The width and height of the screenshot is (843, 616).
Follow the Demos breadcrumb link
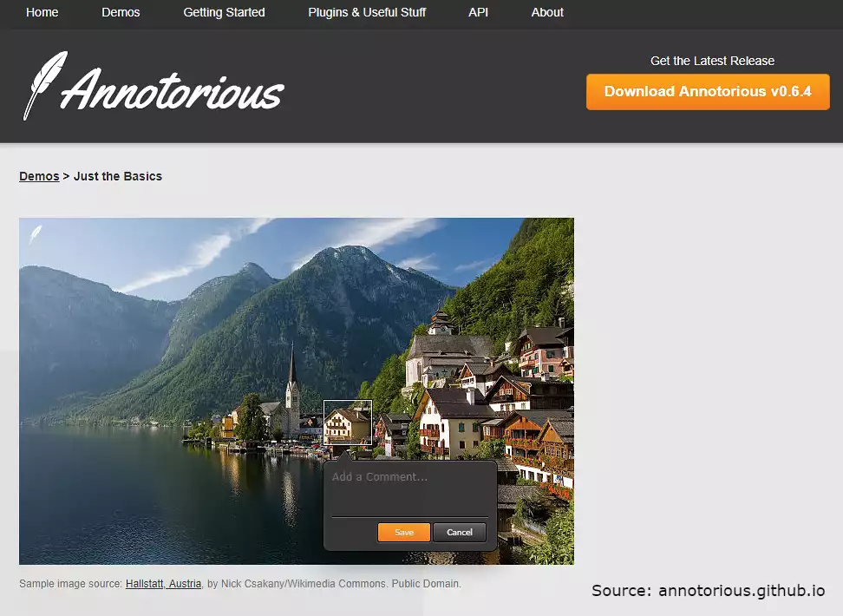(x=39, y=176)
